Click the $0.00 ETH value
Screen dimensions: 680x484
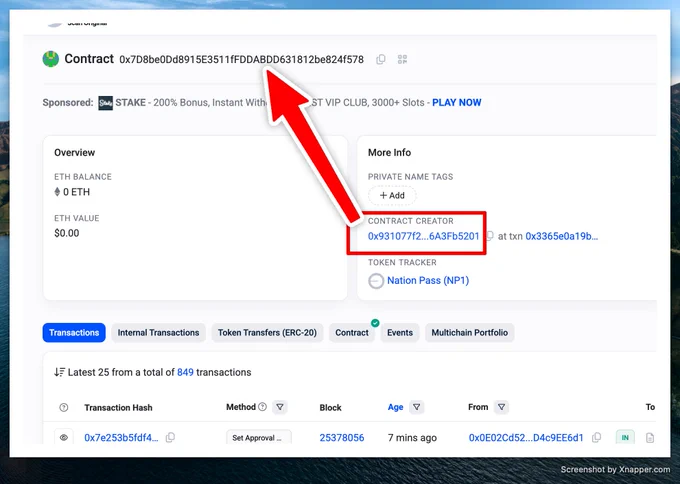point(67,233)
